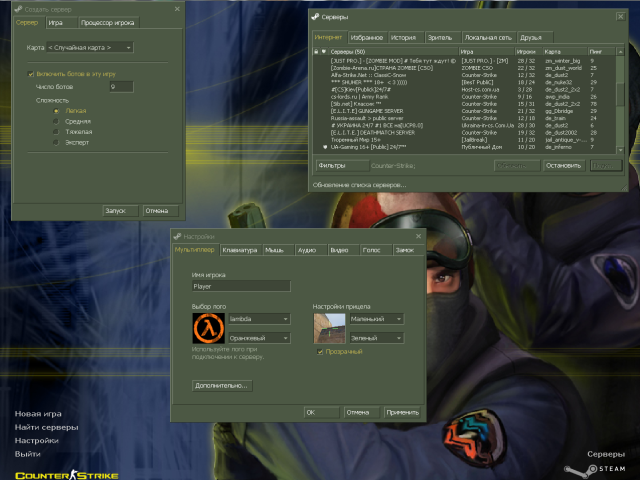Click the crosshair preview thumbnail

pos(329,328)
